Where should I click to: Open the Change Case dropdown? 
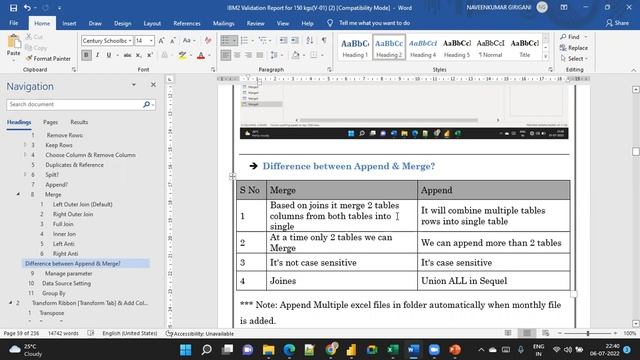(189, 40)
